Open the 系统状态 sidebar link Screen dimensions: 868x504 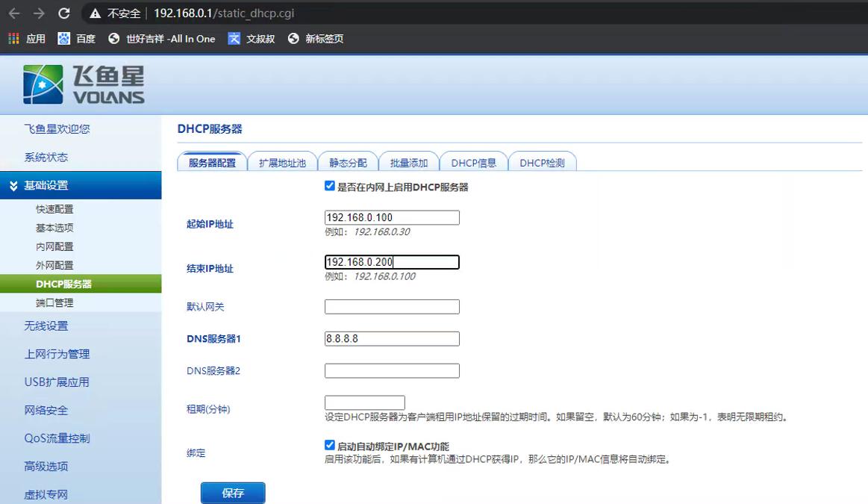[45, 157]
